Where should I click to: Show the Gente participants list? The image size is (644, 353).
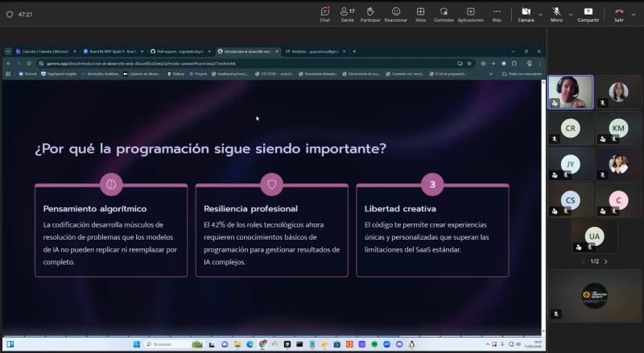[347, 12]
